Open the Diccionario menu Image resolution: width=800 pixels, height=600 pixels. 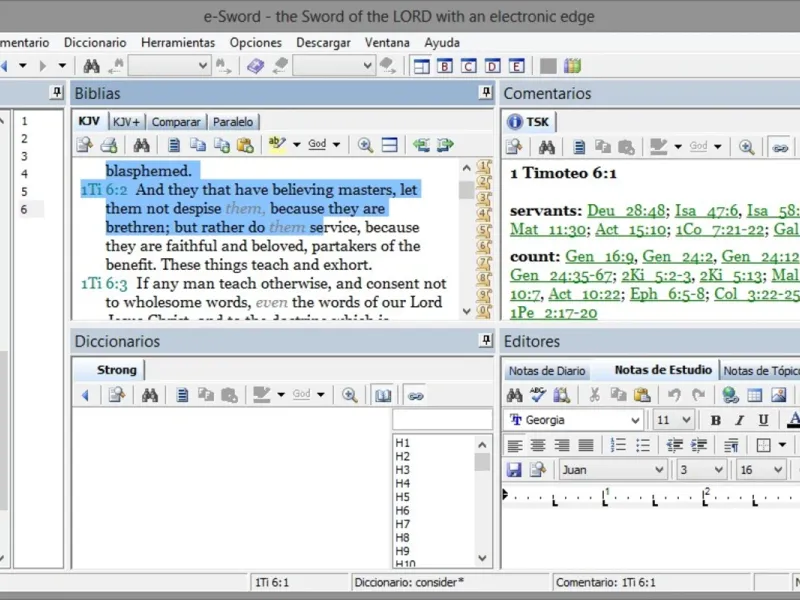tap(95, 42)
